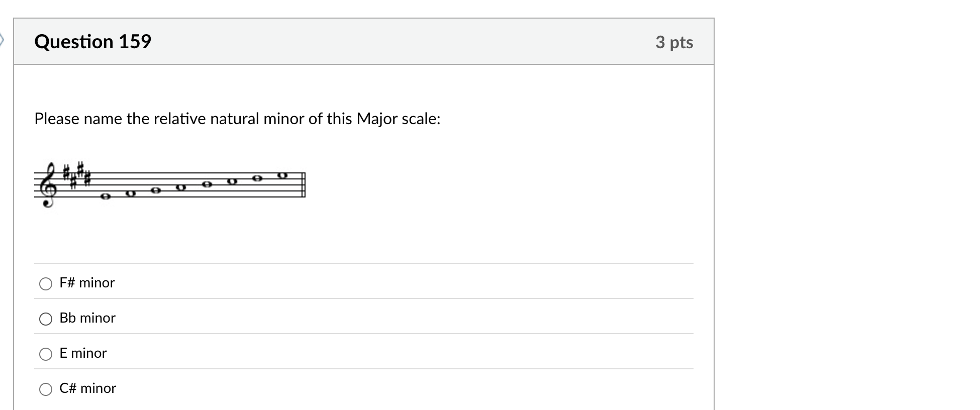Click the question prompt text
The height and width of the screenshot is (410, 980).
[x=237, y=119]
